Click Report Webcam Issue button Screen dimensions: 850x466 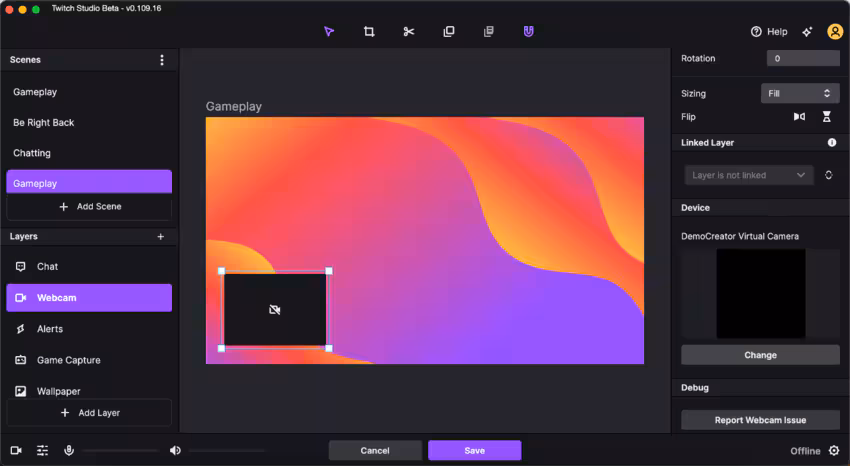pos(760,420)
